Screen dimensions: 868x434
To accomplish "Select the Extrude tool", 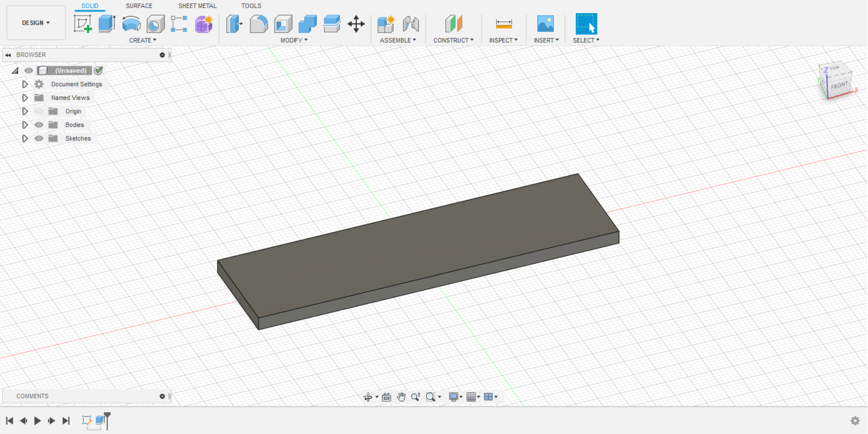I will click(x=107, y=24).
